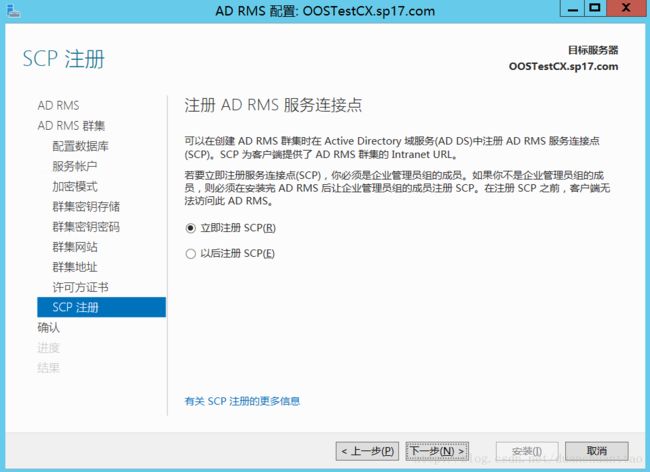Close the AD RMS 配置 window
This screenshot has width=650, height=472.
pos(626,8)
